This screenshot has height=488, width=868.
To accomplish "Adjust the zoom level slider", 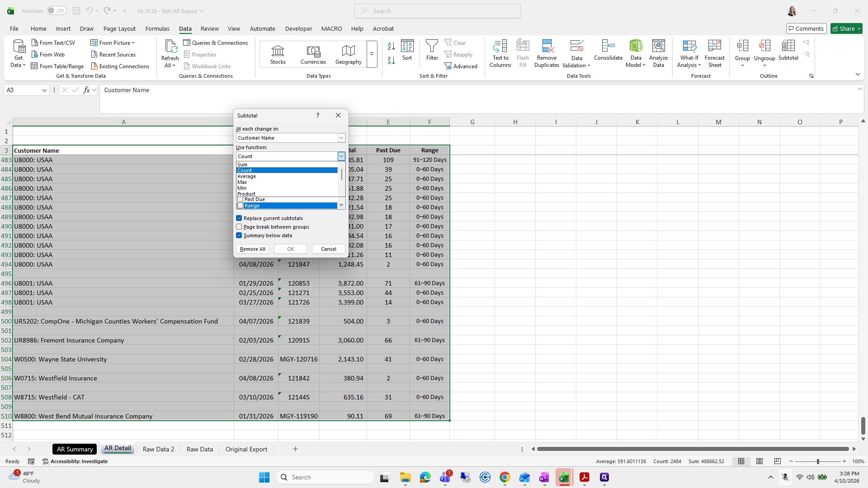I will (x=817, y=461).
